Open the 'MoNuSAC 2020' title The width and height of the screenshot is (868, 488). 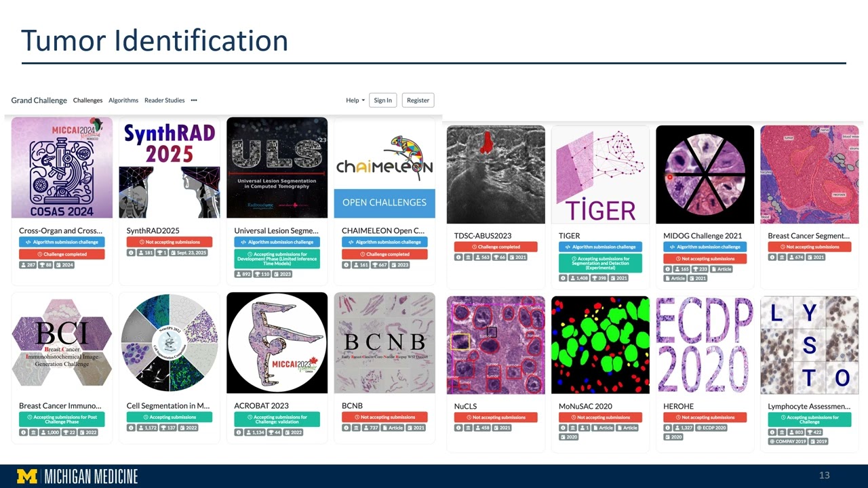[585, 407]
